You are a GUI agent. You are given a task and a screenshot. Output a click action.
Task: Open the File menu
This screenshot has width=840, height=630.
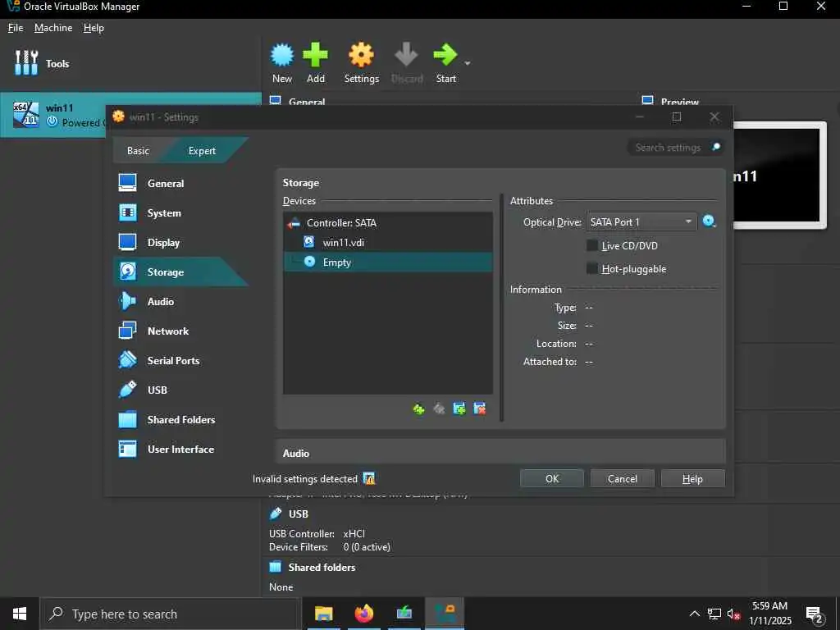pyautogui.click(x=16, y=28)
